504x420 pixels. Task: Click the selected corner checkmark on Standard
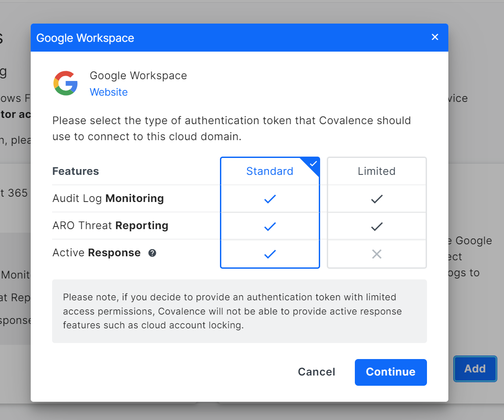click(313, 164)
